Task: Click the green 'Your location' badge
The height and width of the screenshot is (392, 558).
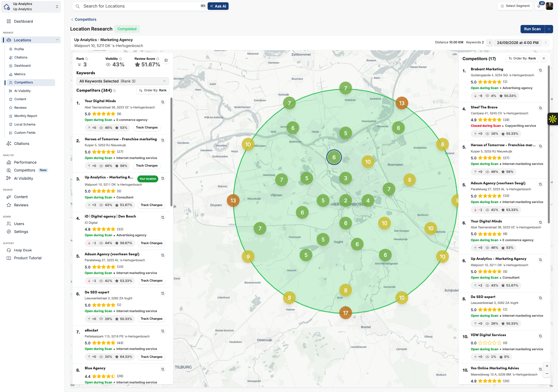Action: tap(148, 179)
